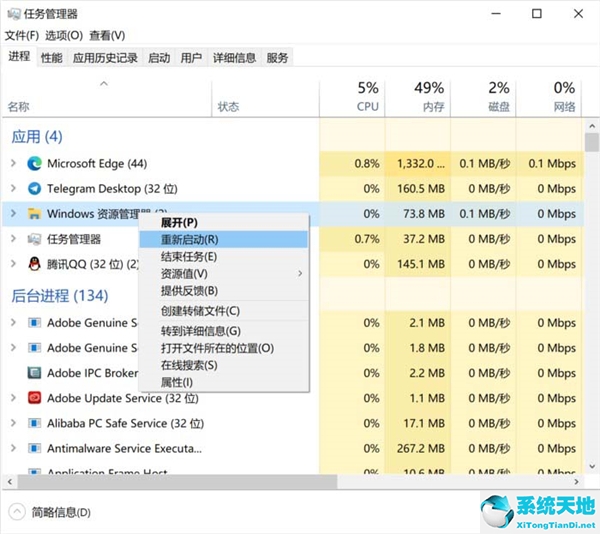Open the 选项(O) menu
The width and height of the screenshot is (600, 534).
64,36
